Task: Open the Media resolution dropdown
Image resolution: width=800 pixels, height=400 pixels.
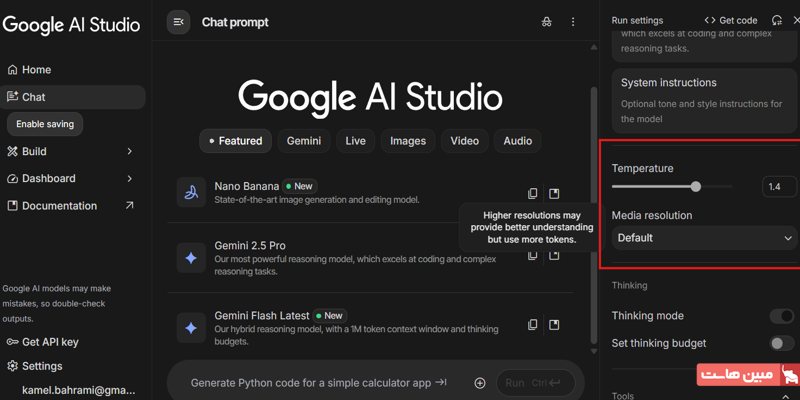Action: [x=704, y=238]
